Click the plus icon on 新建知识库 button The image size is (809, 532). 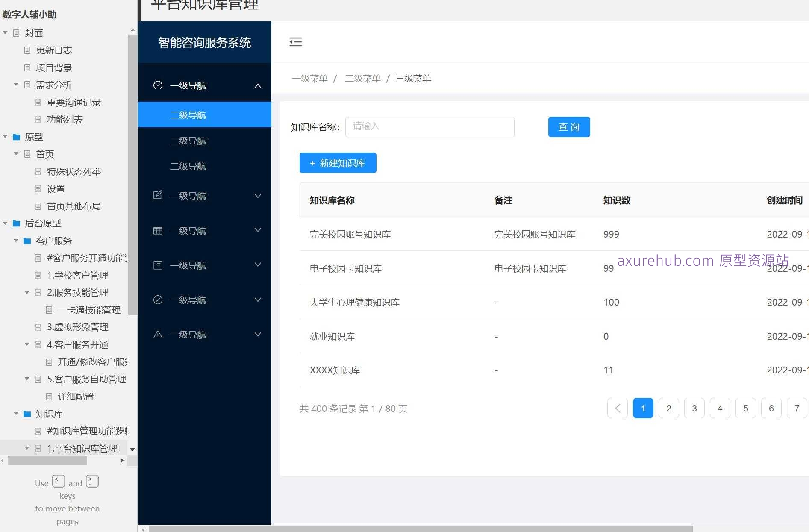tap(312, 163)
